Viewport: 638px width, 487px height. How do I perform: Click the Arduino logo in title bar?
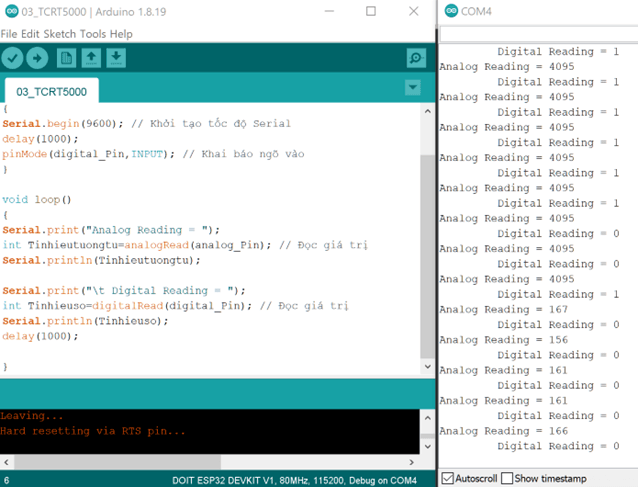point(10,11)
